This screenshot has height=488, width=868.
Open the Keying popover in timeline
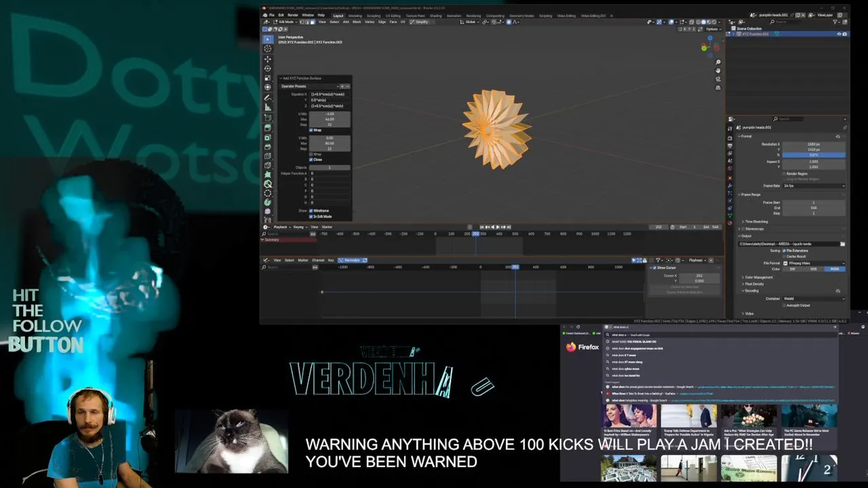click(299, 226)
